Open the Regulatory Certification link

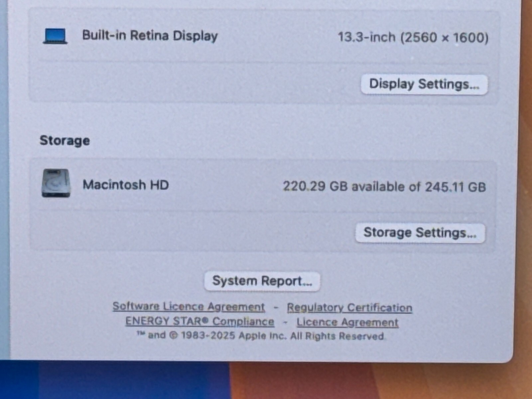pos(349,308)
